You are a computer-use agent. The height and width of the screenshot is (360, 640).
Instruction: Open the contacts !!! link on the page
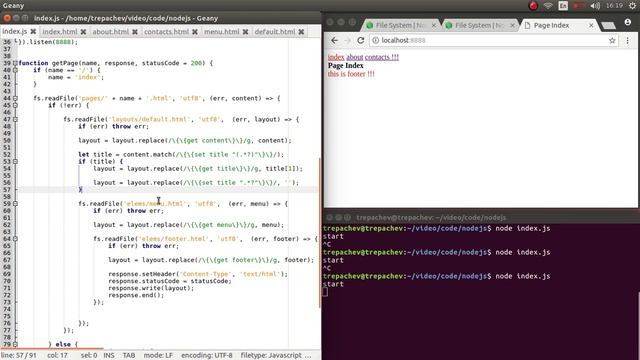point(382,57)
